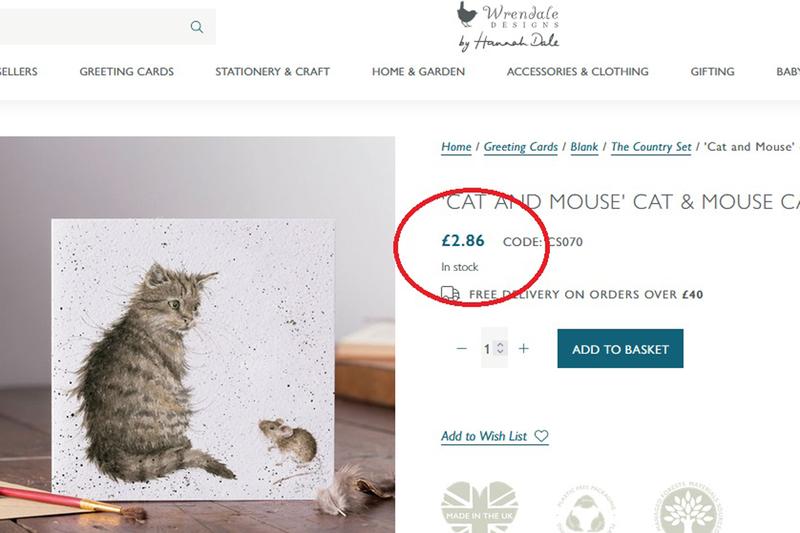
Task: Open the Stationery & Craft menu
Action: pyautogui.click(x=272, y=72)
